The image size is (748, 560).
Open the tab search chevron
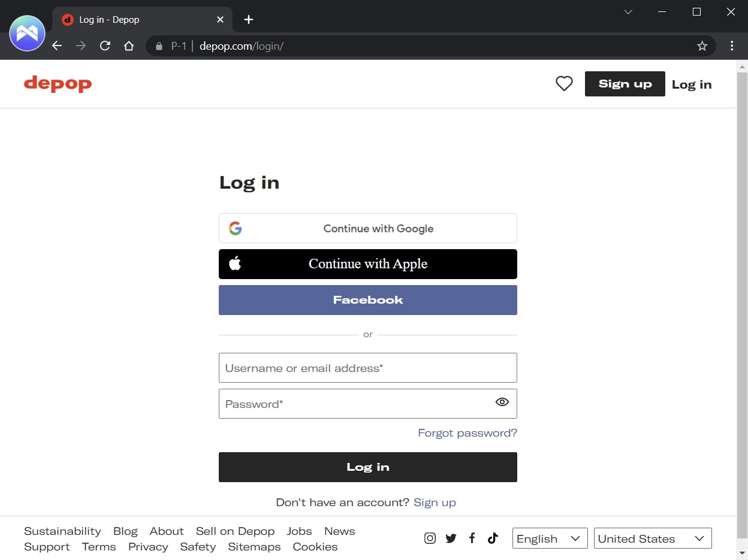pyautogui.click(x=628, y=12)
